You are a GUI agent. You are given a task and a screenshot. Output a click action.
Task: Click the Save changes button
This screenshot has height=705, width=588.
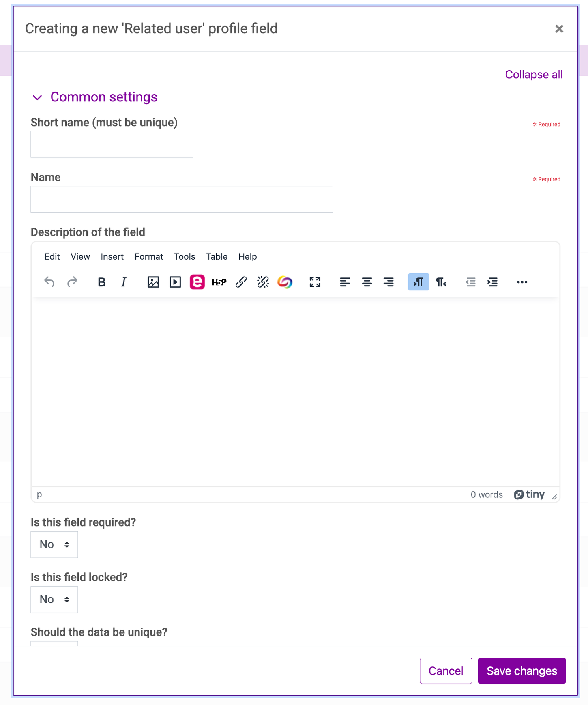point(521,671)
